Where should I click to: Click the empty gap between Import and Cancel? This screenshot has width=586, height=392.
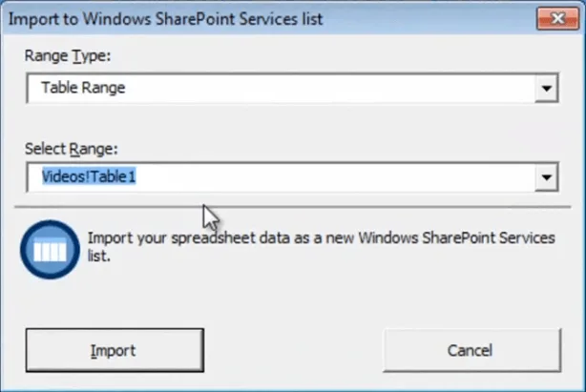pyautogui.click(x=293, y=350)
